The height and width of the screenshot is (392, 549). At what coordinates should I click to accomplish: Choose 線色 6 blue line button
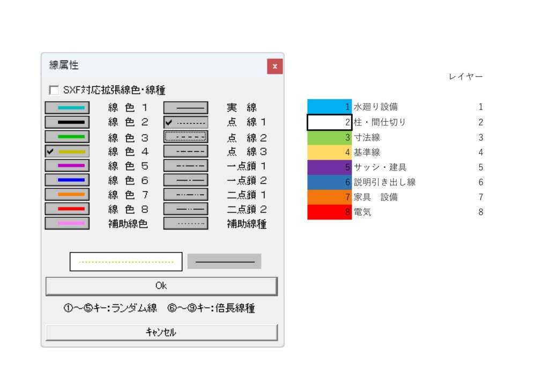(x=67, y=180)
